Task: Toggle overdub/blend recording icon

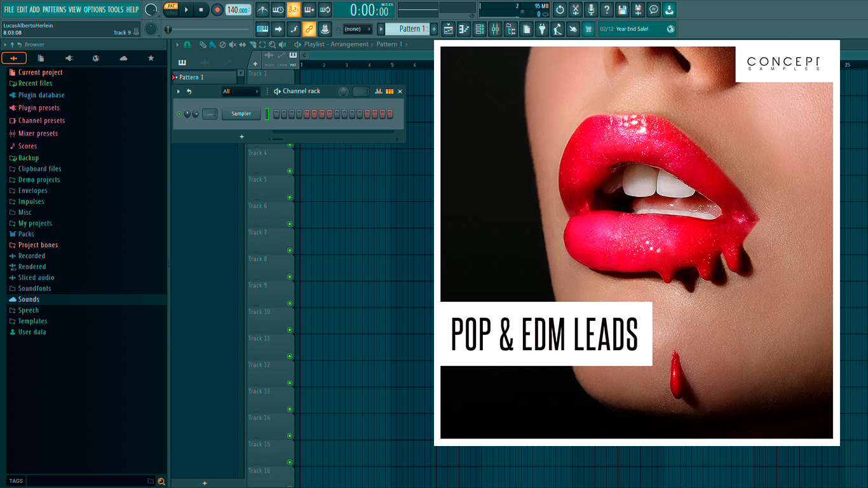Action: point(309,10)
